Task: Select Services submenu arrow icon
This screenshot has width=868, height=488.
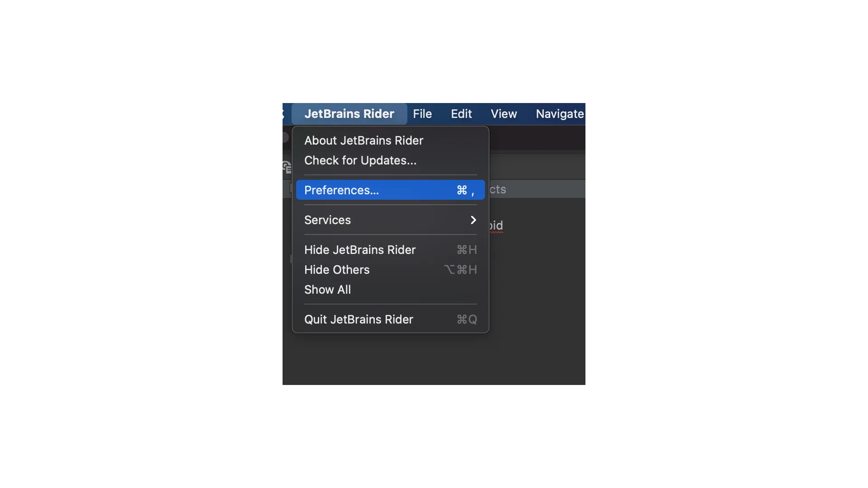Action: (x=473, y=219)
